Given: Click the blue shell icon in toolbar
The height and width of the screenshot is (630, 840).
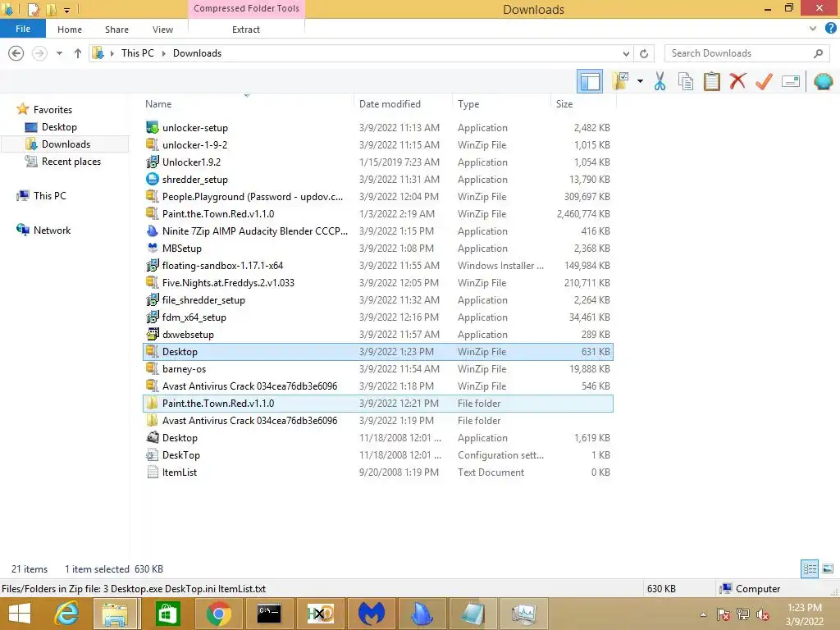Looking at the screenshot, I should pyautogui.click(x=823, y=81).
